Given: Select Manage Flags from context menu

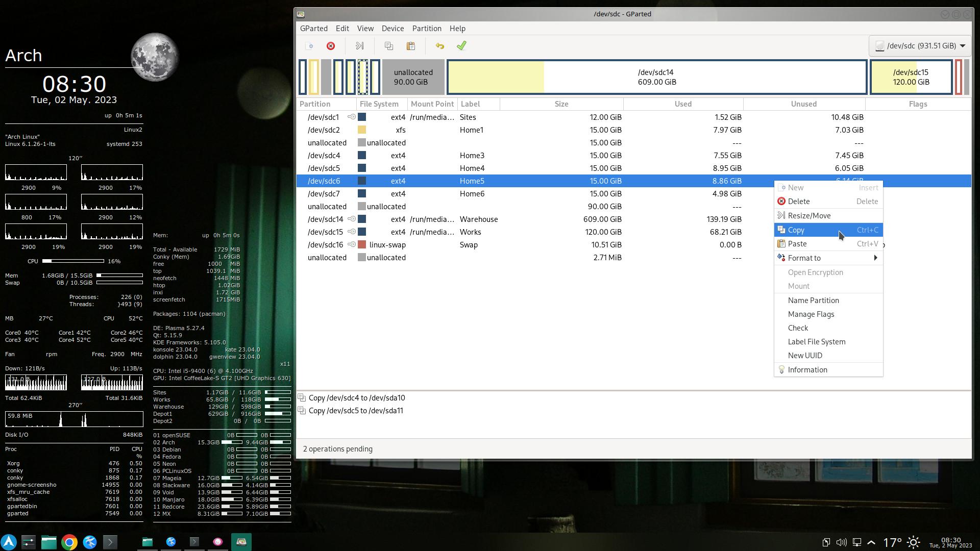Looking at the screenshot, I should pos(811,314).
